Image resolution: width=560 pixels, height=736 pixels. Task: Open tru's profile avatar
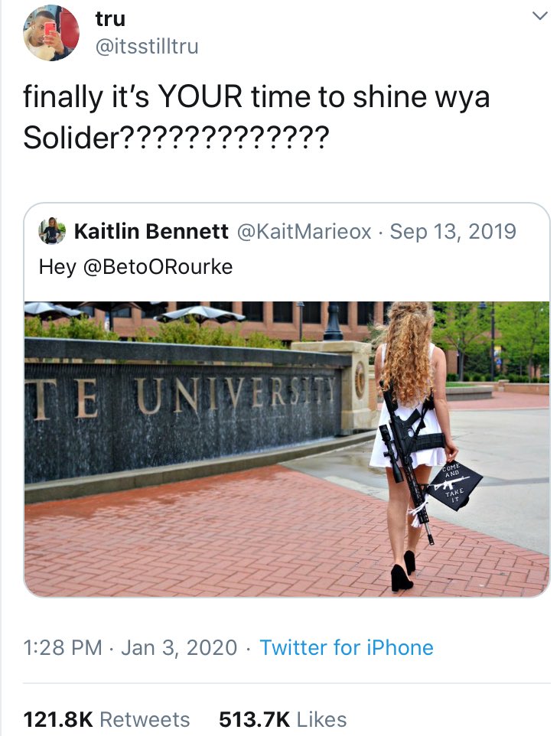[x=51, y=33]
